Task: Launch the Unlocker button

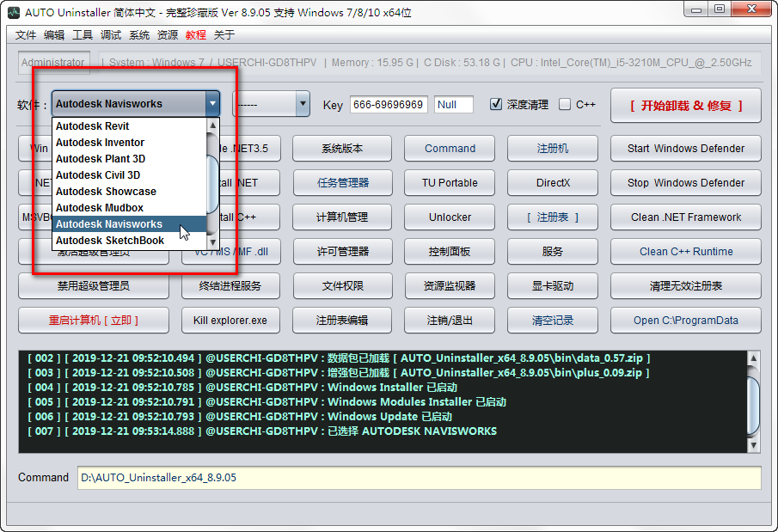Action: point(450,217)
